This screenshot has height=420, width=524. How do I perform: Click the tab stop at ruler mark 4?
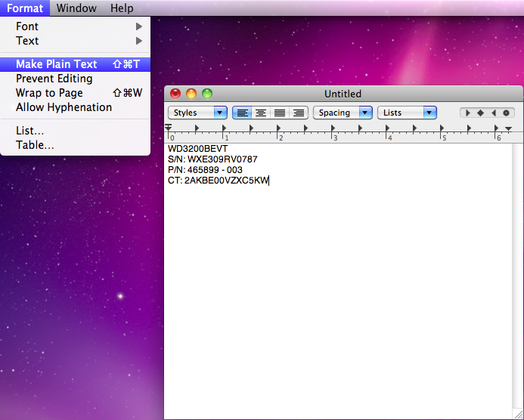[387, 128]
